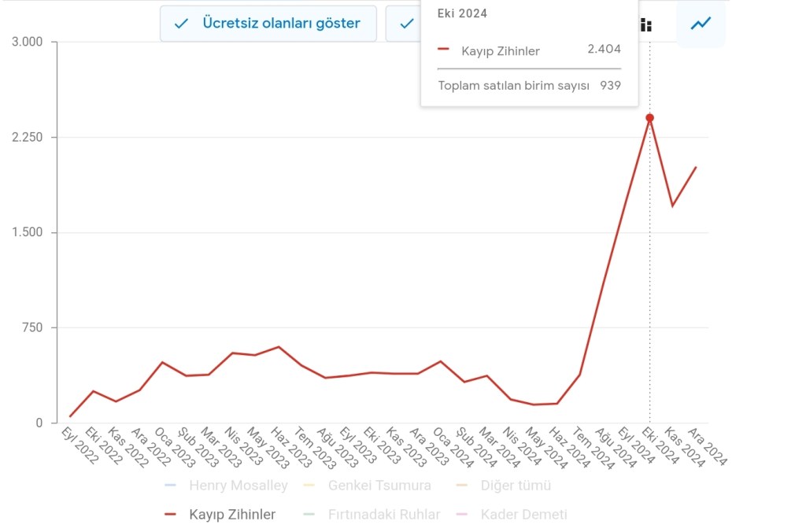This screenshot has width=806, height=532.
Task: Toggle the "Ücretsiz olanları göster" checkbox chip
Action: click(268, 24)
